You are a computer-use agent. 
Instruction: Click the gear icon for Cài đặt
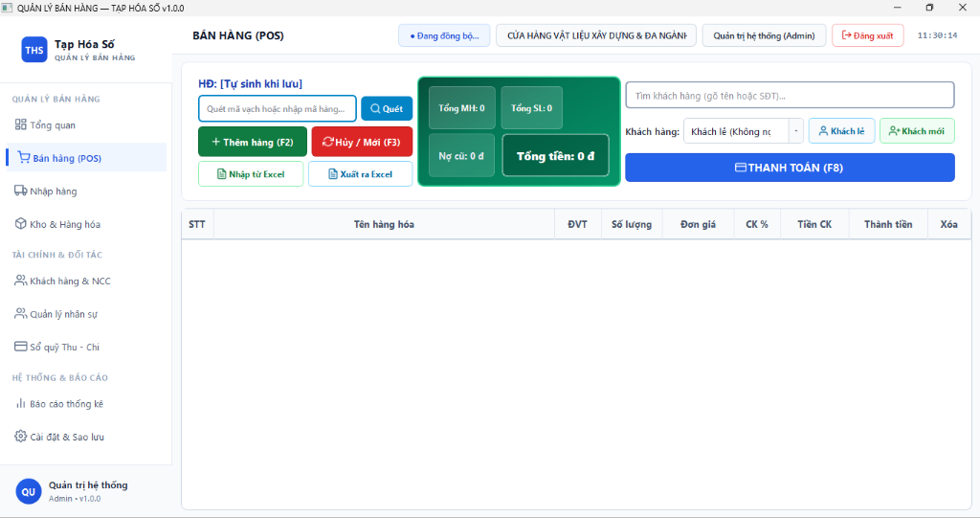[x=21, y=436]
